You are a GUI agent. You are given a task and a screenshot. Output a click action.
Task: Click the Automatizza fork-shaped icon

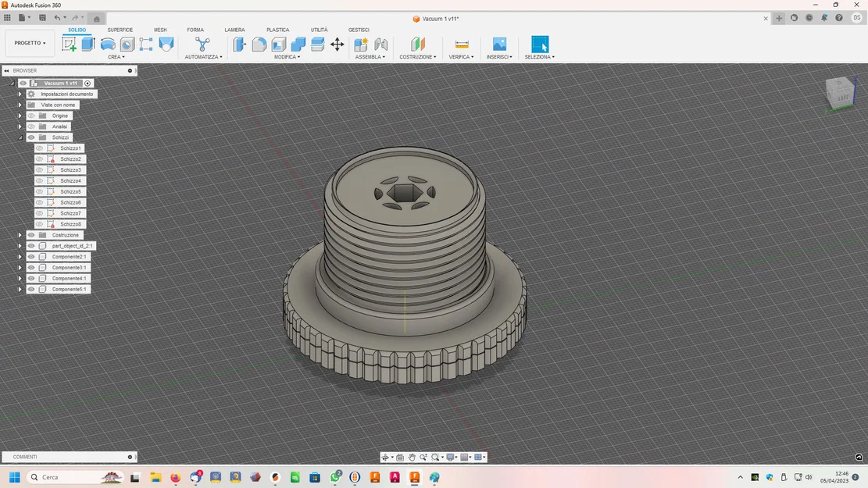(202, 45)
